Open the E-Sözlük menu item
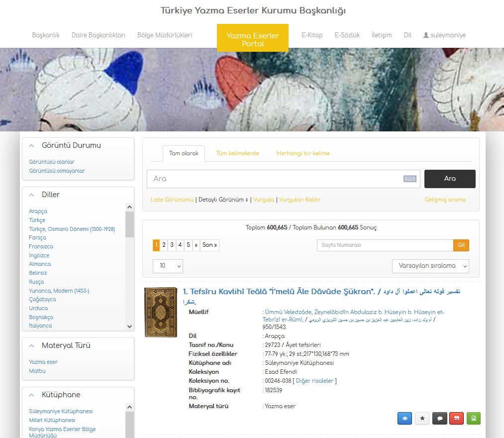This screenshot has width=504, height=438. [x=347, y=35]
